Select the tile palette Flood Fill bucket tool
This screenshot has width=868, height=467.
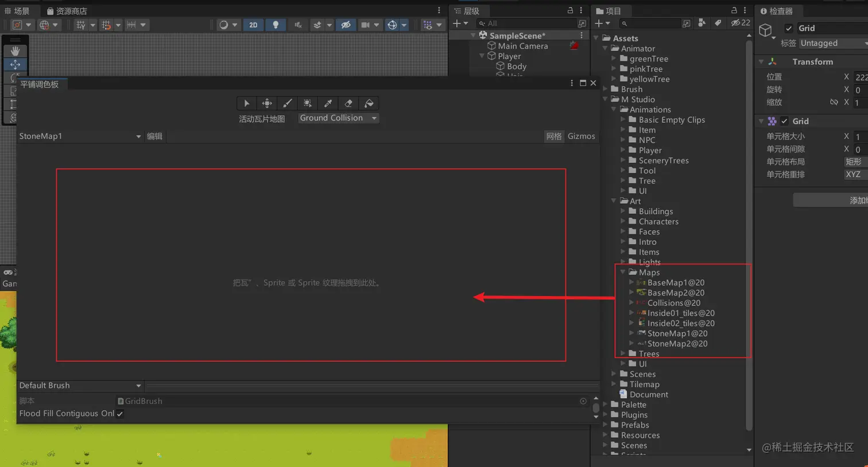pos(369,103)
